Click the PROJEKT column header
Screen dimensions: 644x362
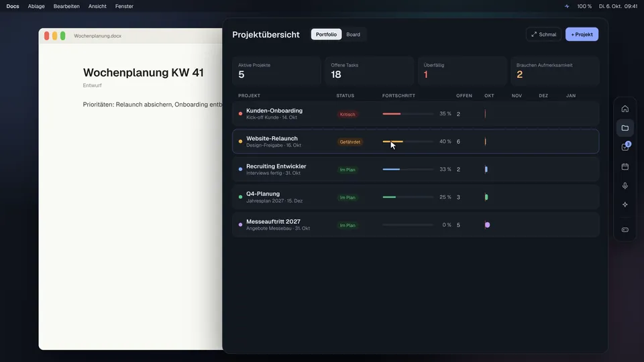(249, 96)
